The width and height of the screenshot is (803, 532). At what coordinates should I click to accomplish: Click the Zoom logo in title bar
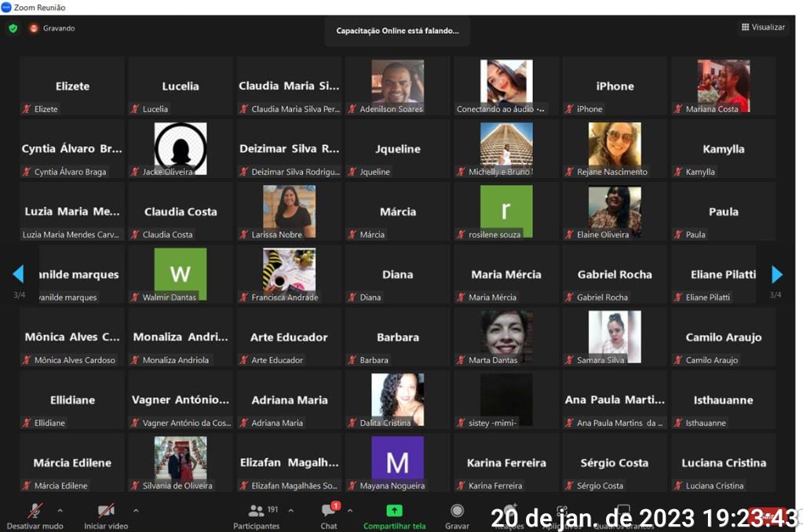point(6,7)
